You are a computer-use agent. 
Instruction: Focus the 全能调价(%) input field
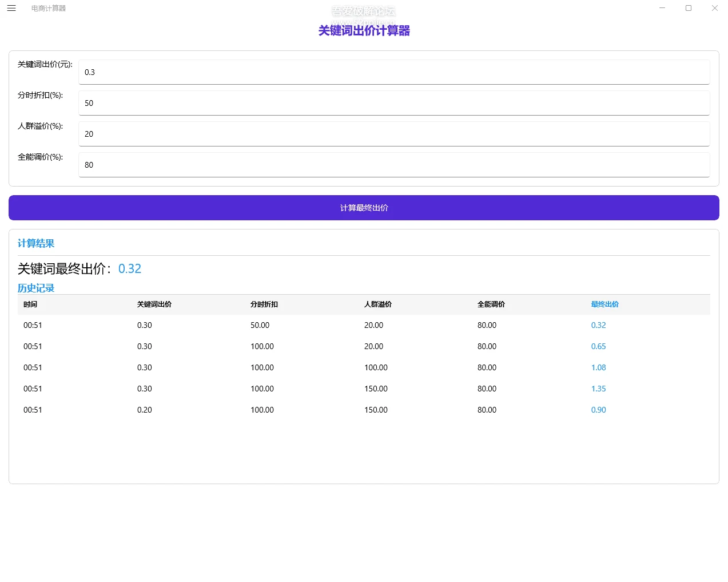393,165
